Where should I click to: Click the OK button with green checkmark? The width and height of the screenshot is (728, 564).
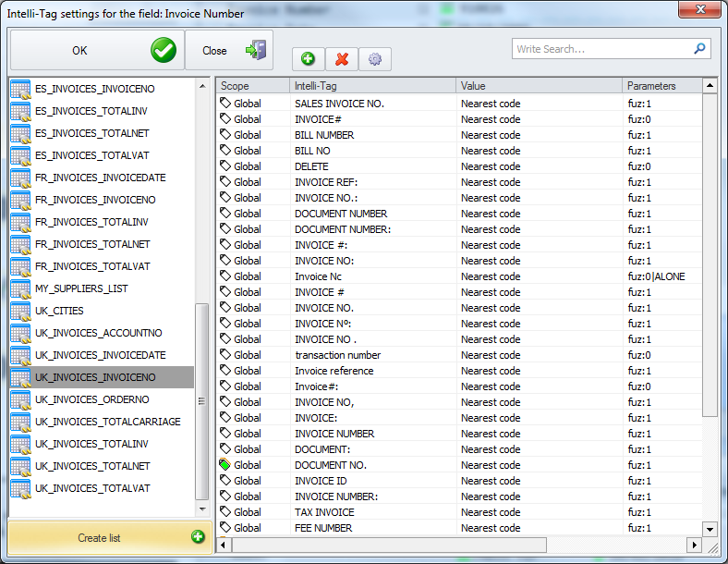[97, 50]
